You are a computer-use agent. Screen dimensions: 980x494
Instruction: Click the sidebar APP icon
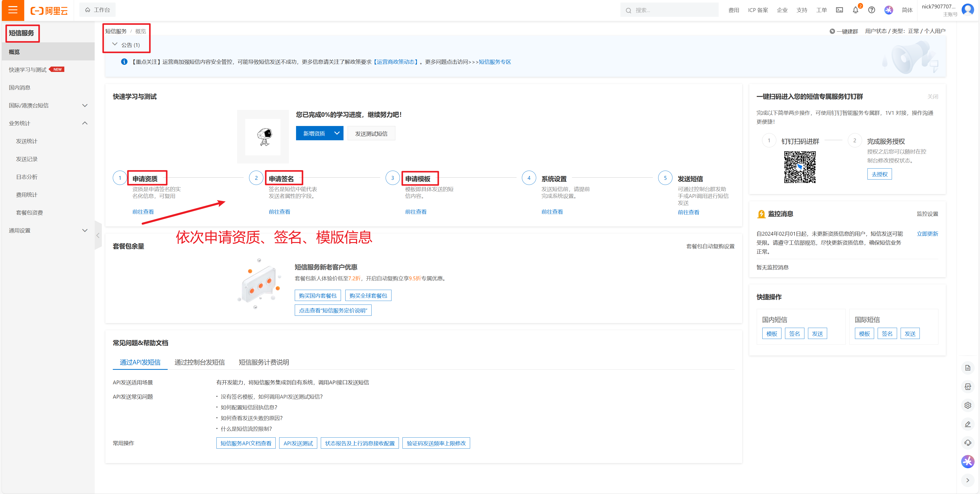tap(967, 386)
